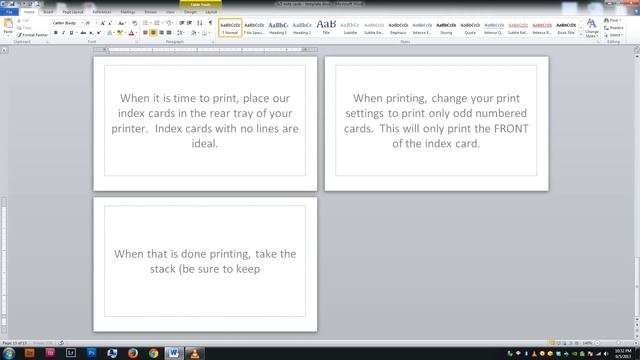Open Chrome from the taskbar
The height and width of the screenshot is (360, 640).
click(x=153, y=353)
